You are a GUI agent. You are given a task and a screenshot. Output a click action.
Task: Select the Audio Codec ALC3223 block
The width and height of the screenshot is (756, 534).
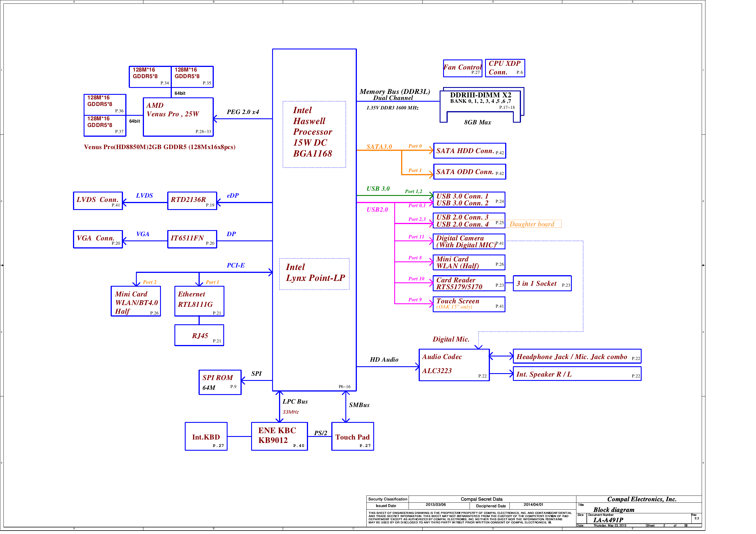[x=454, y=365]
